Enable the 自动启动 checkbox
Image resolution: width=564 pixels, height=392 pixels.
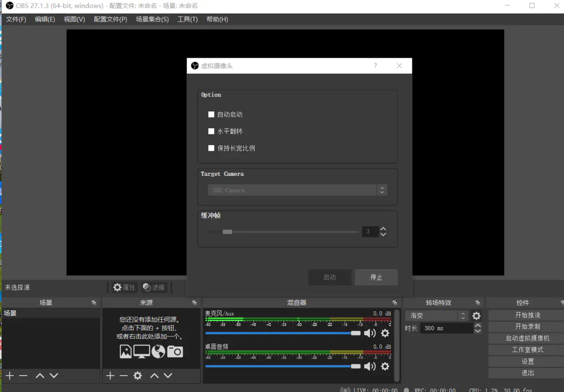click(211, 114)
